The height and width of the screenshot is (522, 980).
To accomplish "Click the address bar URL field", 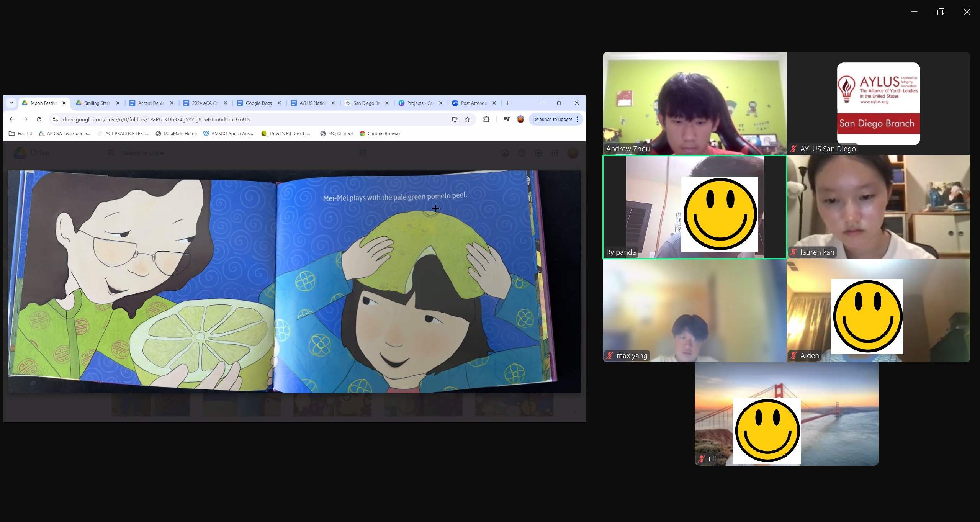I will [x=253, y=119].
